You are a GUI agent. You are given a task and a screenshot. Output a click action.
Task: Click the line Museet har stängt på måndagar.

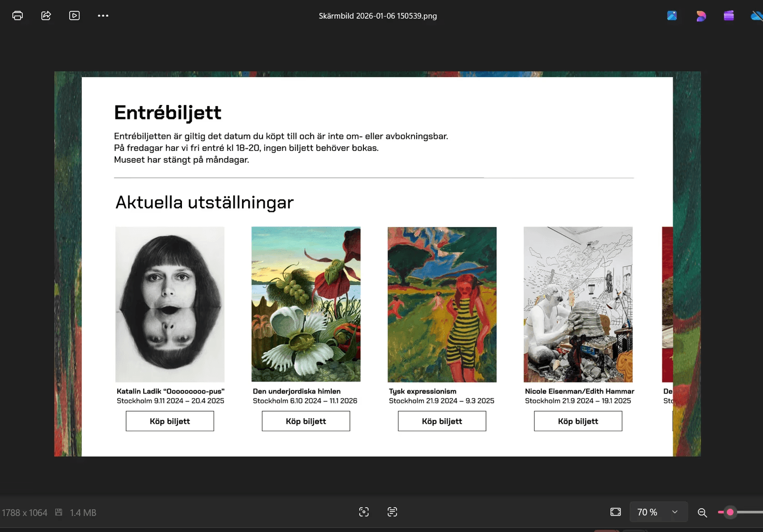pos(181,160)
